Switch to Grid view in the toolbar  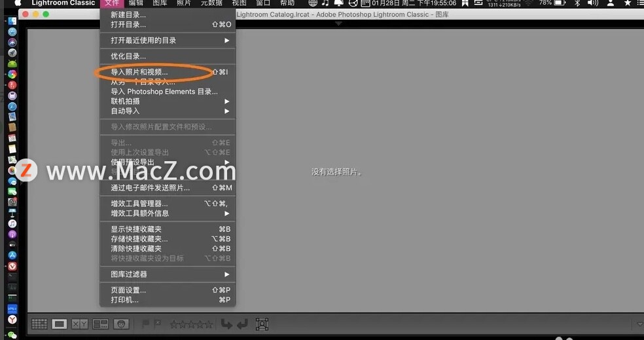tap(39, 324)
